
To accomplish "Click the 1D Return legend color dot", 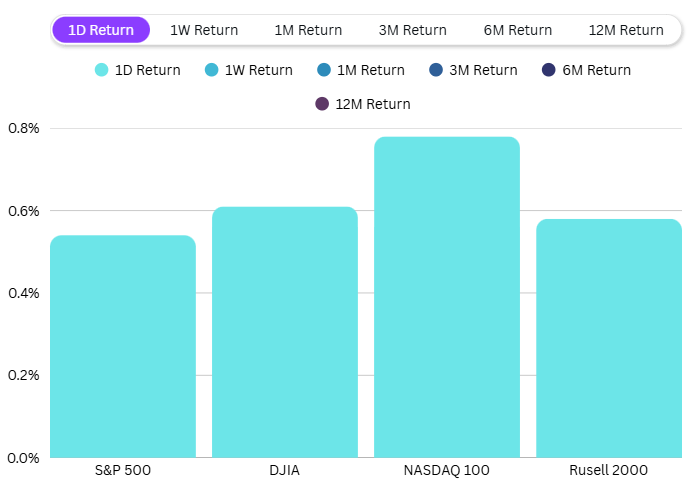I will pyautogui.click(x=101, y=70).
